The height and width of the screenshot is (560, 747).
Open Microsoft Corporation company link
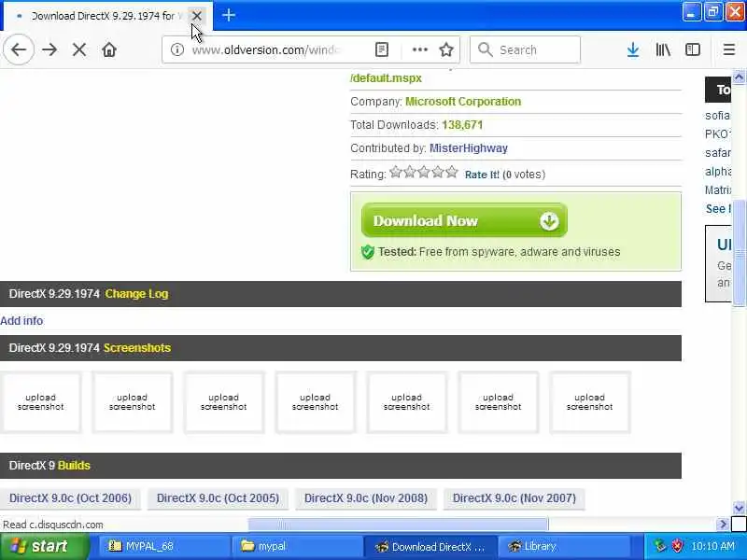click(x=463, y=102)
